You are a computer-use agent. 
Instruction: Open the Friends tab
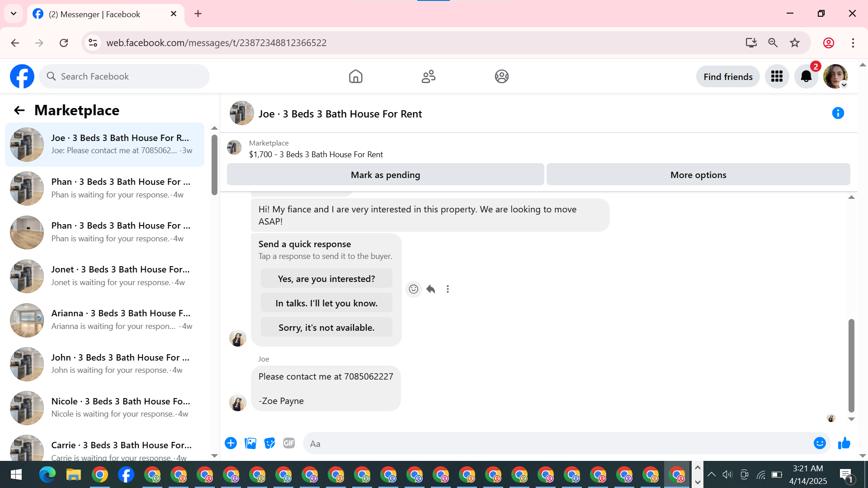point(428,76)
